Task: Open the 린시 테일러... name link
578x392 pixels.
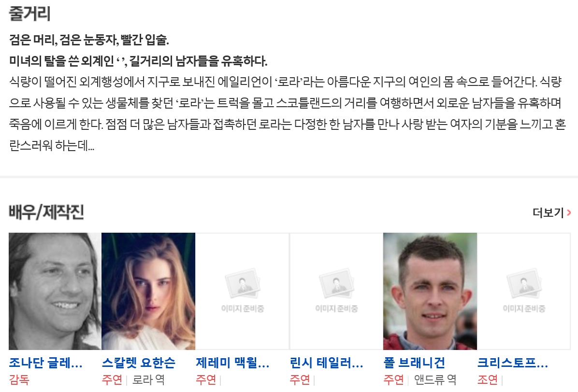Action: coord(327,363)
